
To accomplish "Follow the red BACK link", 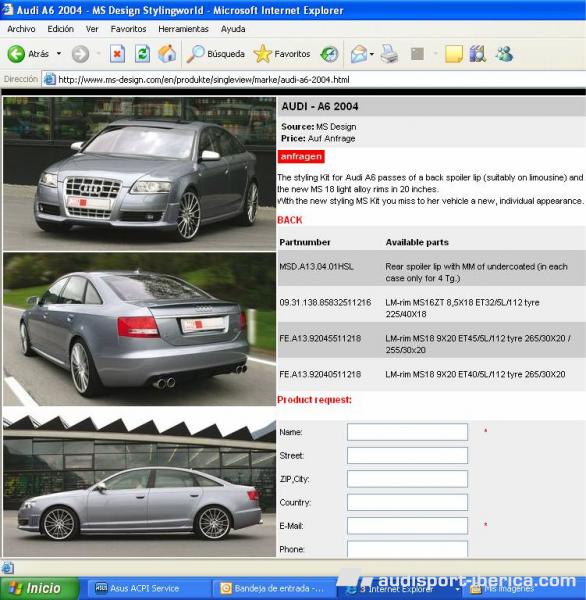I will click(x=290, y=220).
